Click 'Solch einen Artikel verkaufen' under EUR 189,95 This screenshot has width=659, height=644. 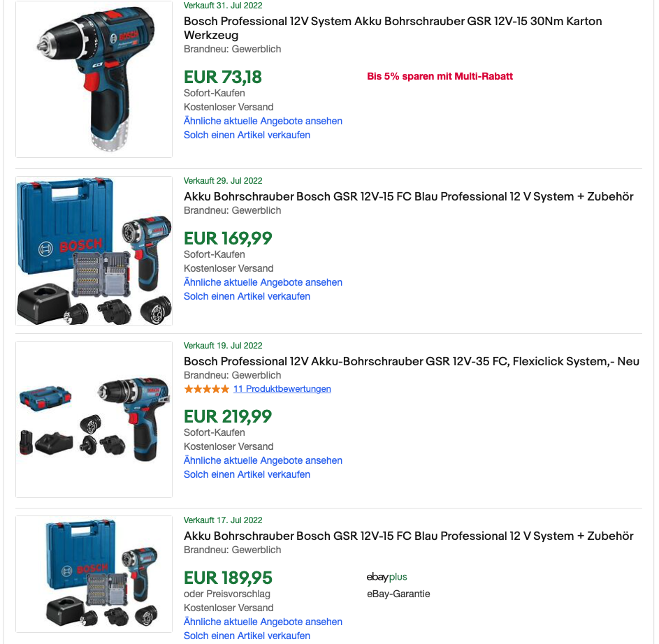(x=247, y=636)
